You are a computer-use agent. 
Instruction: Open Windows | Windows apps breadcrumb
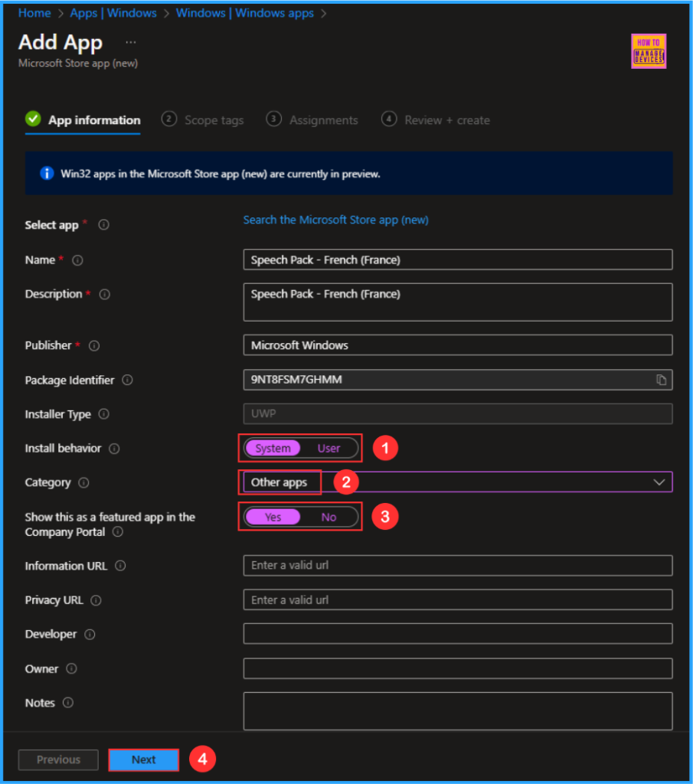[244, 13]
